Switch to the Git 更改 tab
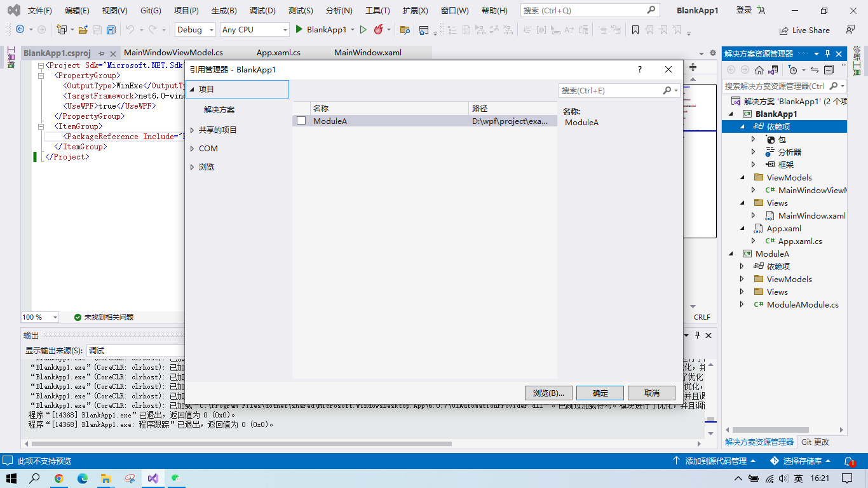Screen dimensions: 868x488 point(815,442)
